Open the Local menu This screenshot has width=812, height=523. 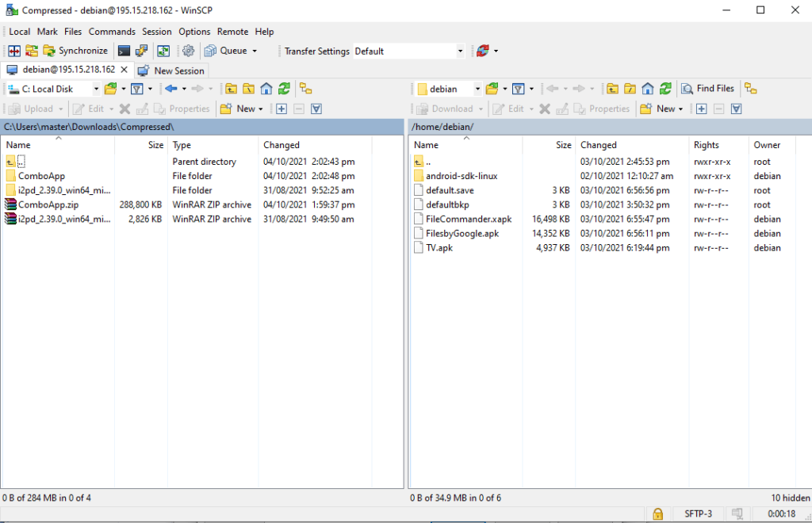coord(20,32)
